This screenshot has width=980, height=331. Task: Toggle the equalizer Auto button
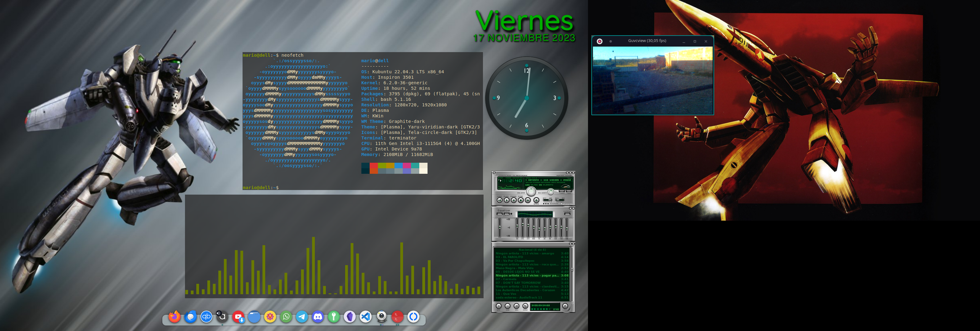click(507, 214)
